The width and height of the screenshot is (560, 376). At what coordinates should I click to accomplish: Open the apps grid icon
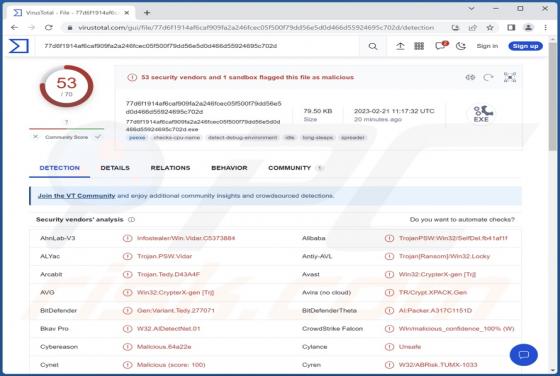pyautogui.click(x=419, y=46)
